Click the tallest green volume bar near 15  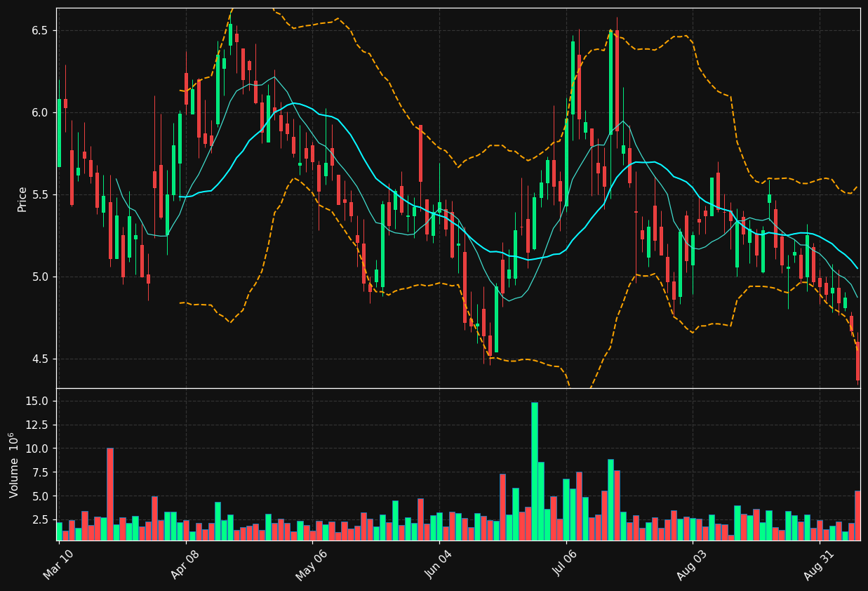[x=534, y=471]
